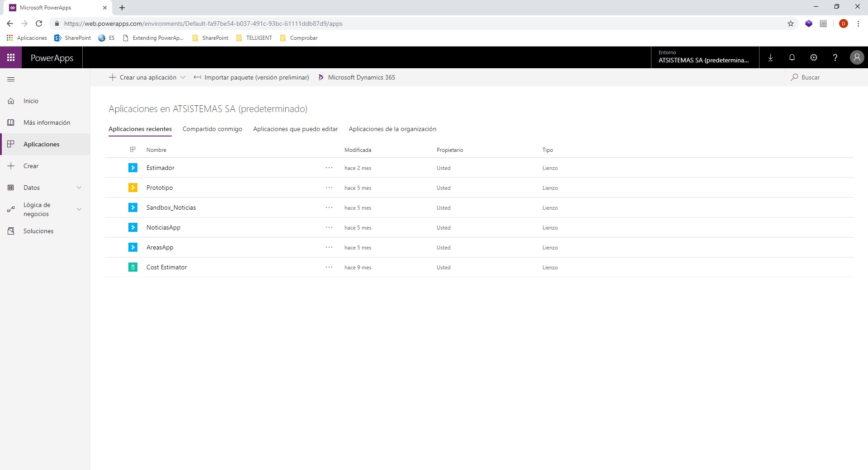
Task: Click the browser address bar URL
Action: pyautogui.click(x=203, y=23)
